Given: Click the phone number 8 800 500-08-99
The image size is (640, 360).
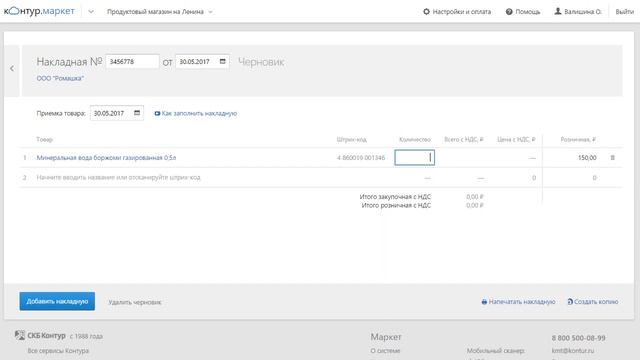Looking at the screenshot, I should click(578, 338).
